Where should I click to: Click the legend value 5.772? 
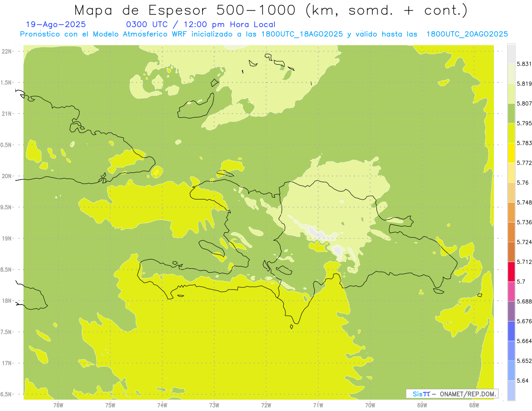(524, 163)
